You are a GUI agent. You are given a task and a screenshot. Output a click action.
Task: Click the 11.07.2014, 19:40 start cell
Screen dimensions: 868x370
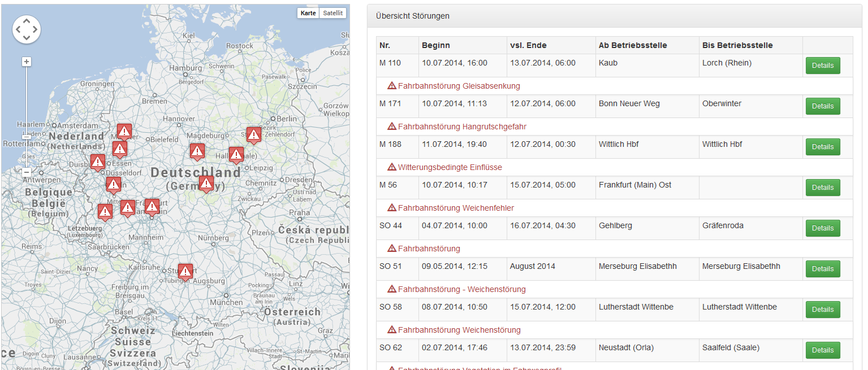(x=463, y=147)
